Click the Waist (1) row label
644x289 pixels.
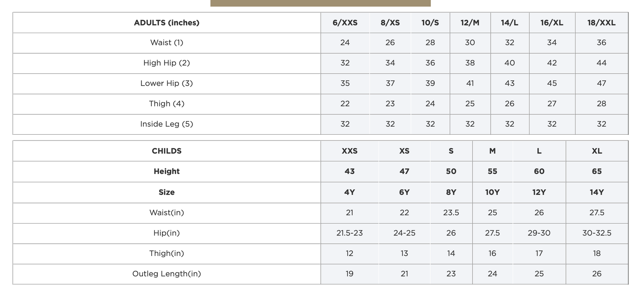[166, 43]
